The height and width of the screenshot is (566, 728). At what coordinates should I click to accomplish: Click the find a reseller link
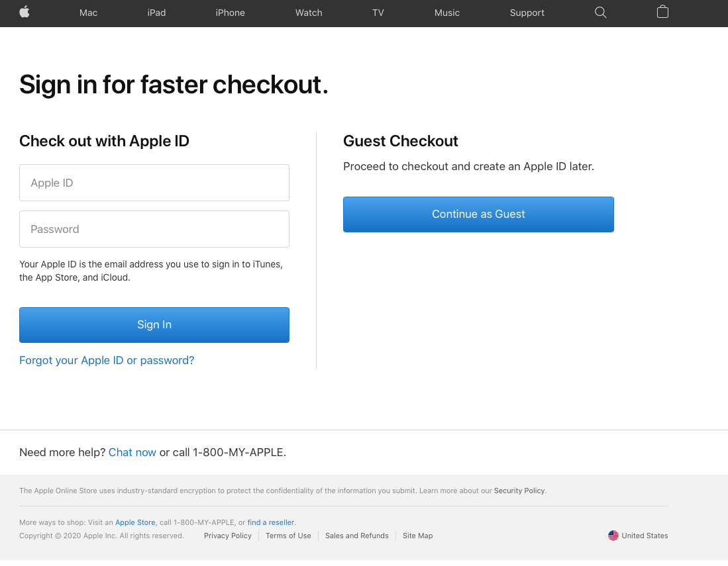(x=271, y=522)
